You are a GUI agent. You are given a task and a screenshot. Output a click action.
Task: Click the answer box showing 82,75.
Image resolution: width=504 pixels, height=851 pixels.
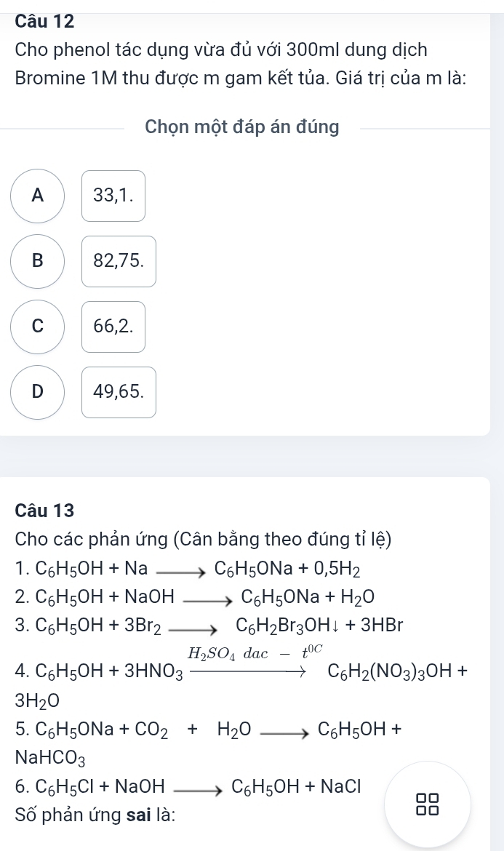(119, 261)
